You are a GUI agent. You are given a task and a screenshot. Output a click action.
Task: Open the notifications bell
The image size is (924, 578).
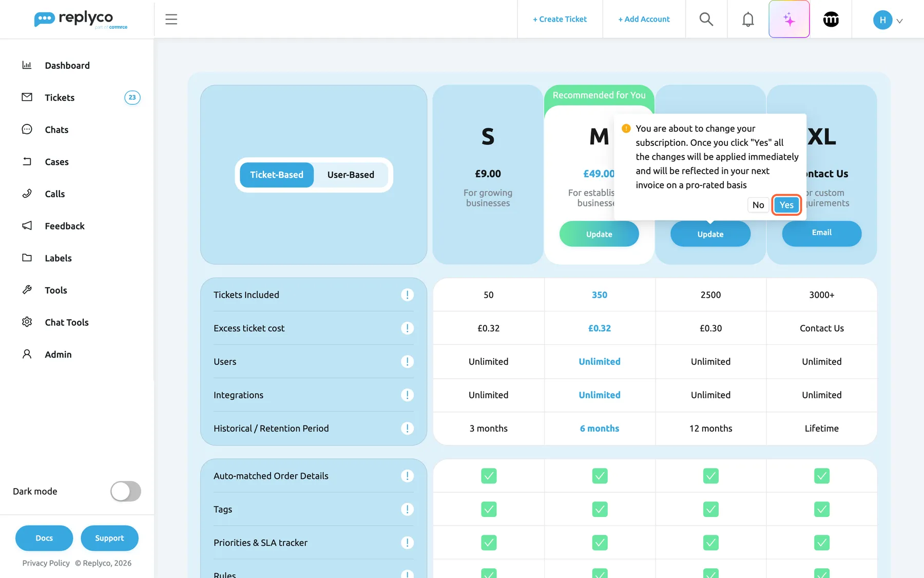click(x=748, y=20)
